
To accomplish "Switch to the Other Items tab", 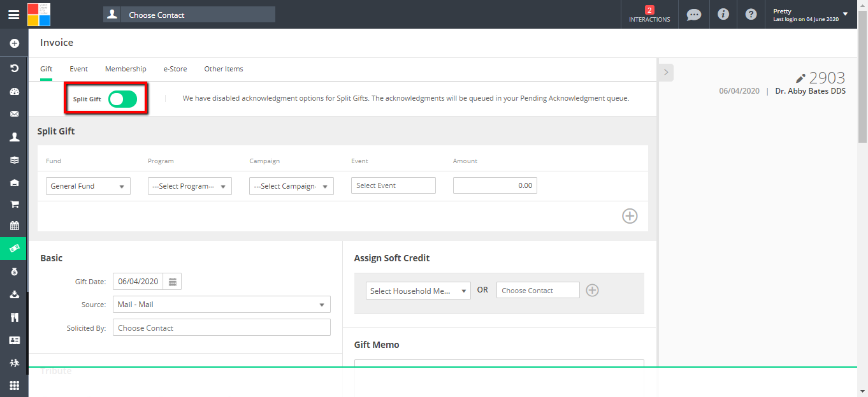I will coord(224,69).
